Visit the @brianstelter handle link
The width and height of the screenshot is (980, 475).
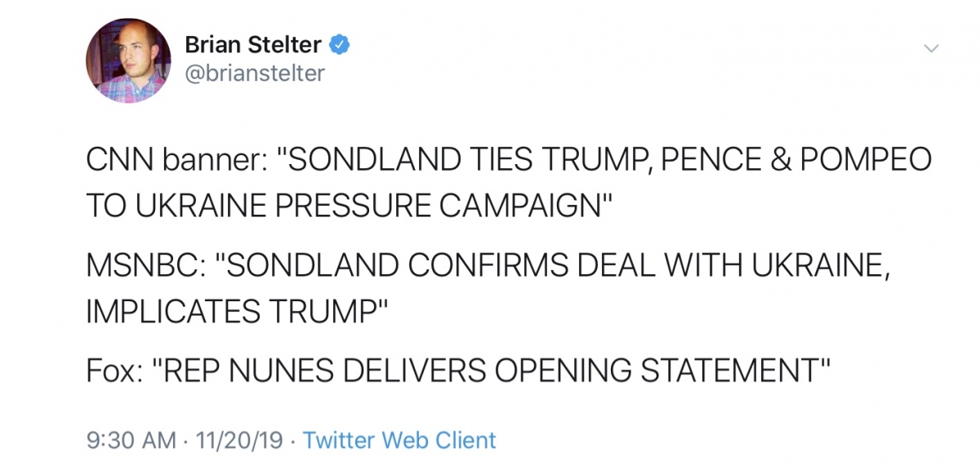click(255, 73)
